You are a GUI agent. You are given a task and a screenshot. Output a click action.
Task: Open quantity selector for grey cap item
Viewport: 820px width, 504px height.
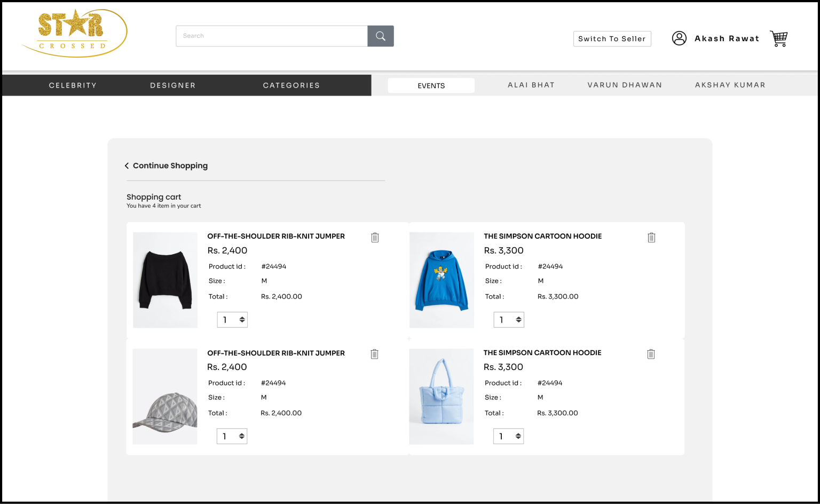(232, 436)
